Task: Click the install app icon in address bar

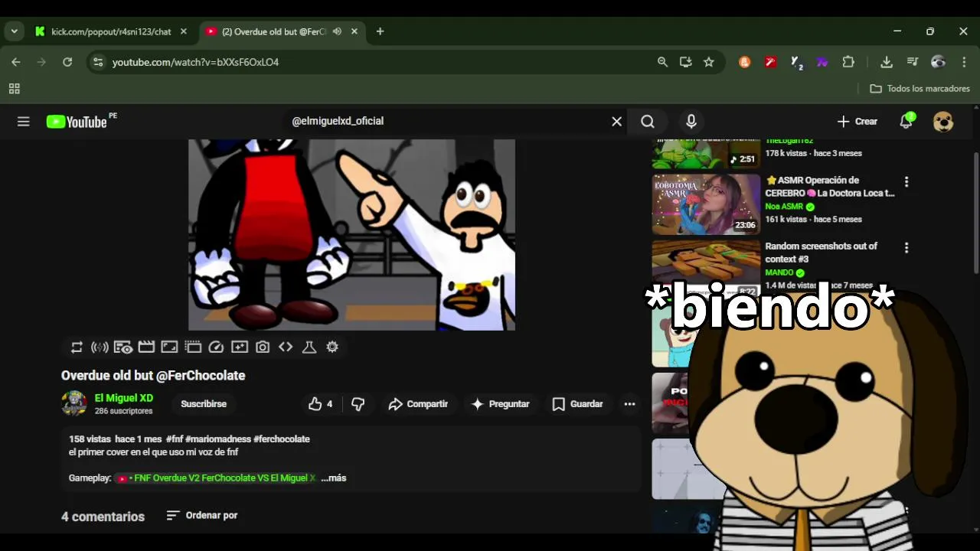Action: pos(686,62)
